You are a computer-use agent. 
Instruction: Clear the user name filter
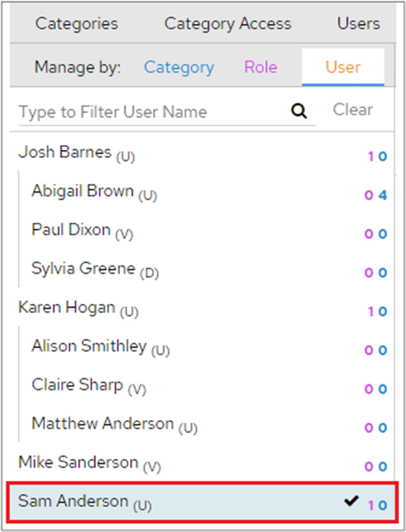[x=353, y=110]
